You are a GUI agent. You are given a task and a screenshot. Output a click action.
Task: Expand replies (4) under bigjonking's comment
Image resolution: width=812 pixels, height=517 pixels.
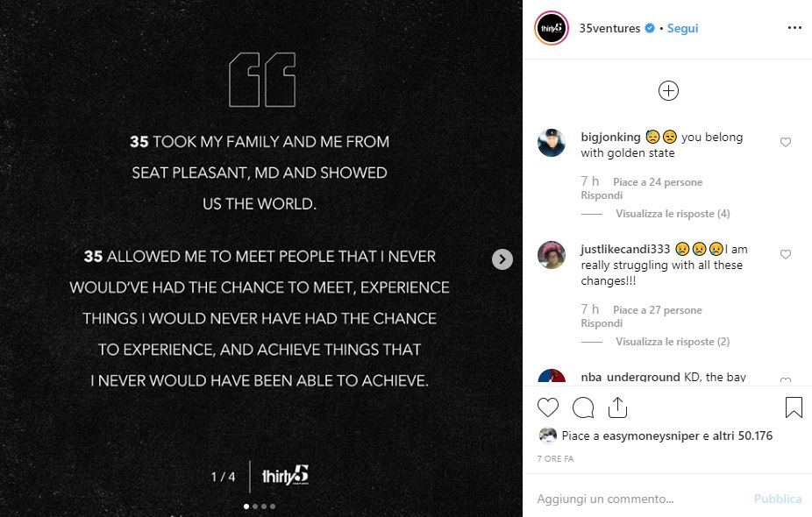click(x=673, y=214)
